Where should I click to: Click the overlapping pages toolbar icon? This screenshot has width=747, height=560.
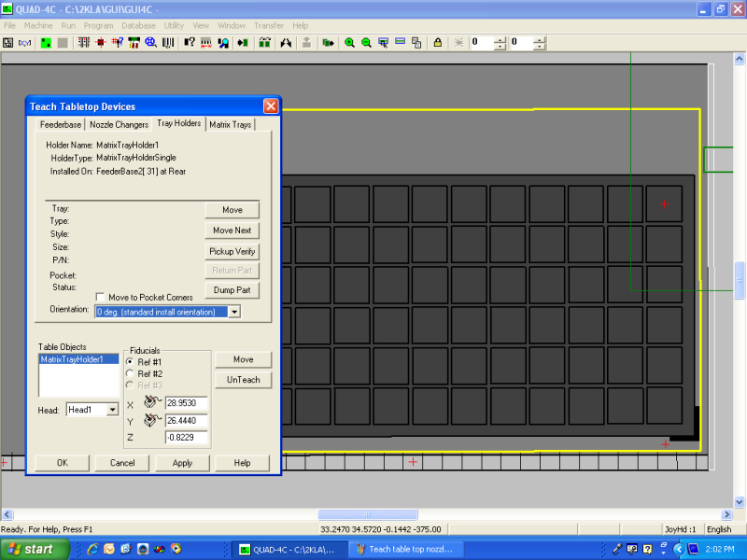pos(416,43)
